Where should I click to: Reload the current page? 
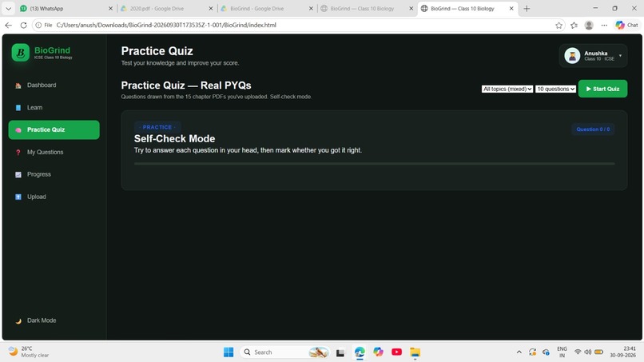click(23, 25)
